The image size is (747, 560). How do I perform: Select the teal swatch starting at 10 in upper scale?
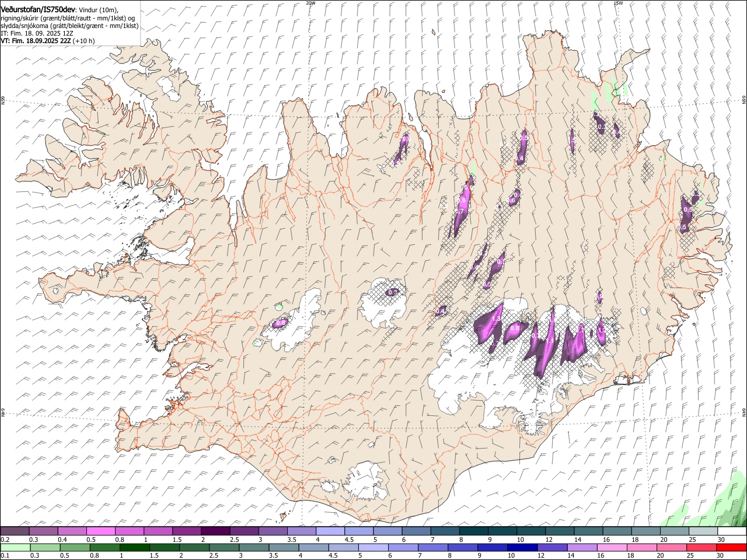(531, 531)
